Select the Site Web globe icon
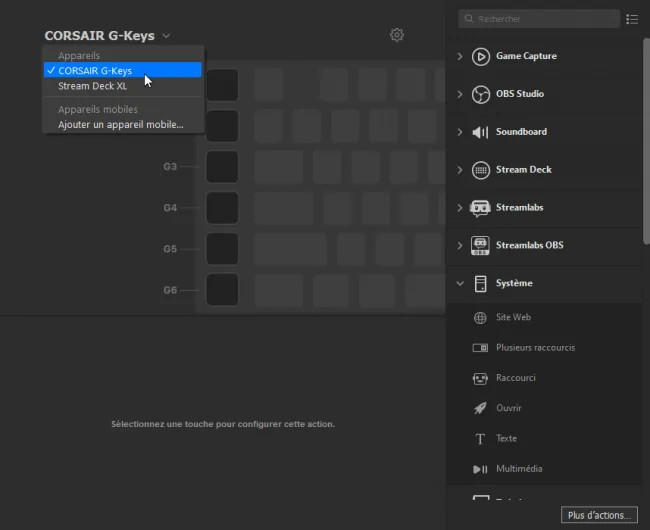650x530 pixels. tap(480, 318)
